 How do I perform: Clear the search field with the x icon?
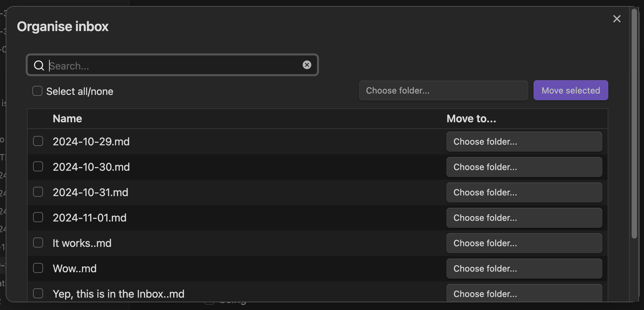click(x=307, y=65)
